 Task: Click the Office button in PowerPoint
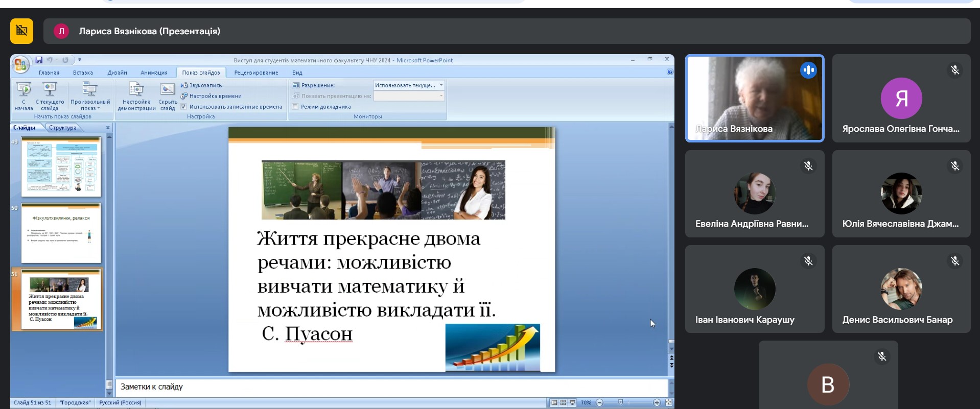20,64
